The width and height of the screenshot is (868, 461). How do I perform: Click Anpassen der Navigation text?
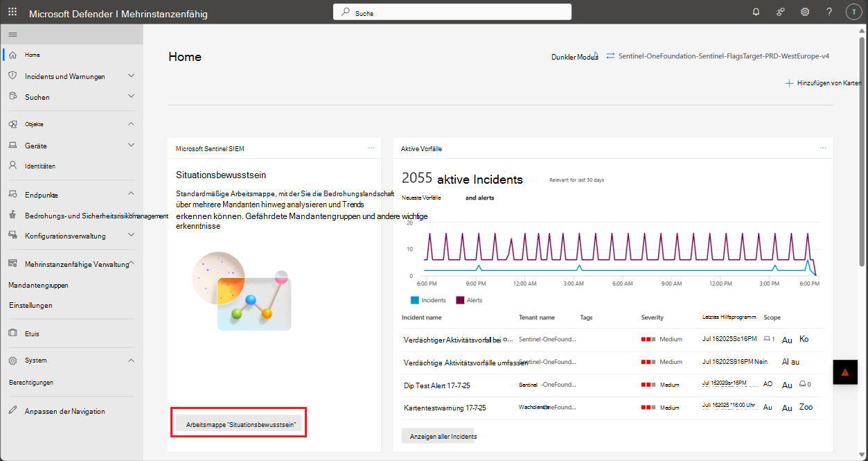point(65,411)
